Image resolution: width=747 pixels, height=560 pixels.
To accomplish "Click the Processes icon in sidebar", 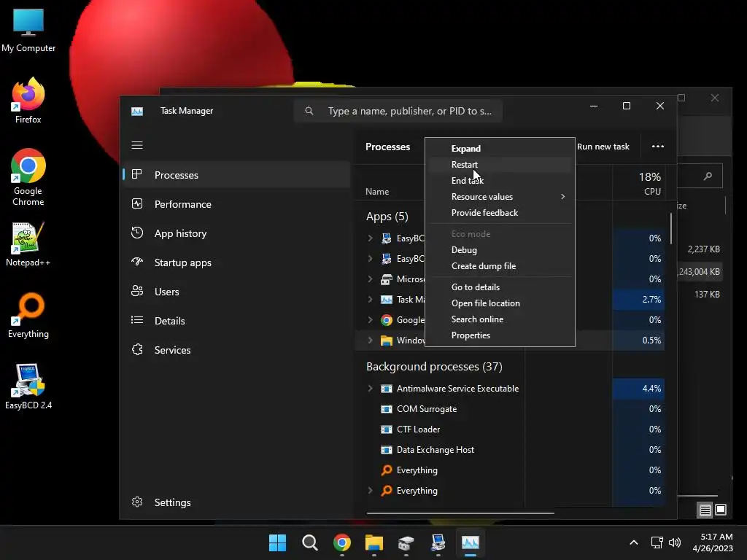I will point(137,175).
